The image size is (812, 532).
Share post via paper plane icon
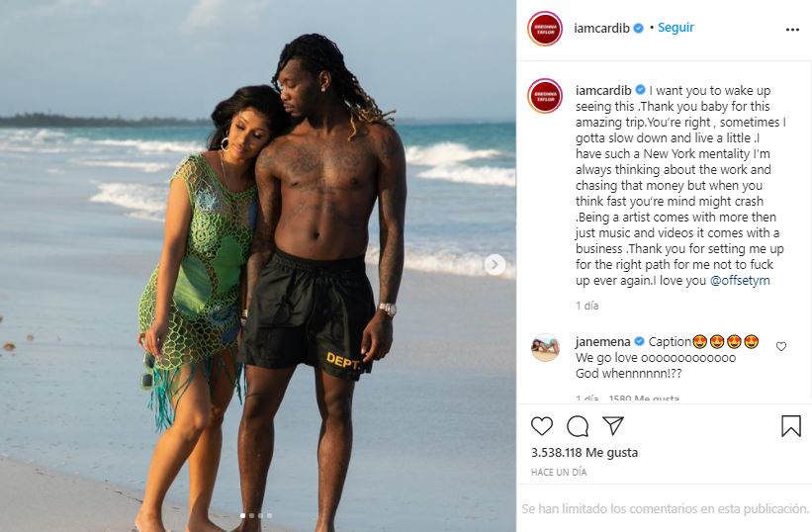click(613, 425)
